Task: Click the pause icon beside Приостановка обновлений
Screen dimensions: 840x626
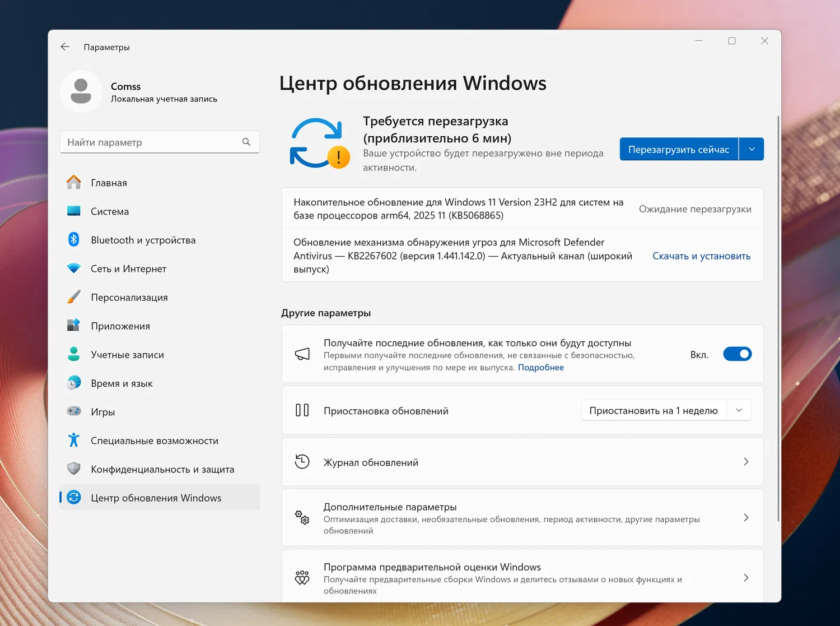Action: click(302, 410)
